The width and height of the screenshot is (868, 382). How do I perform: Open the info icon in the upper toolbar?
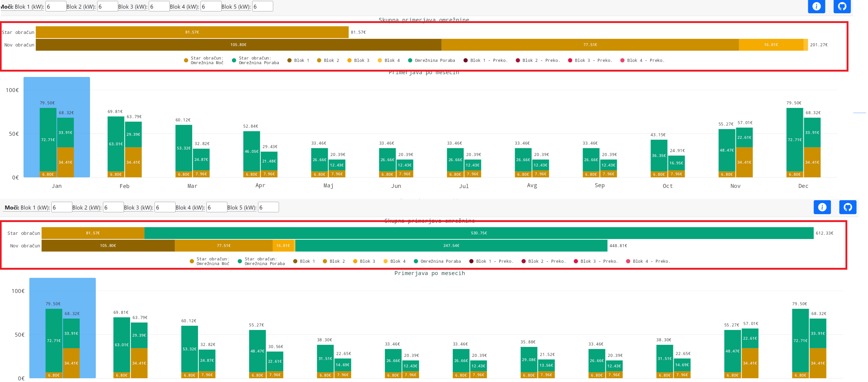[x=816, y=6]
